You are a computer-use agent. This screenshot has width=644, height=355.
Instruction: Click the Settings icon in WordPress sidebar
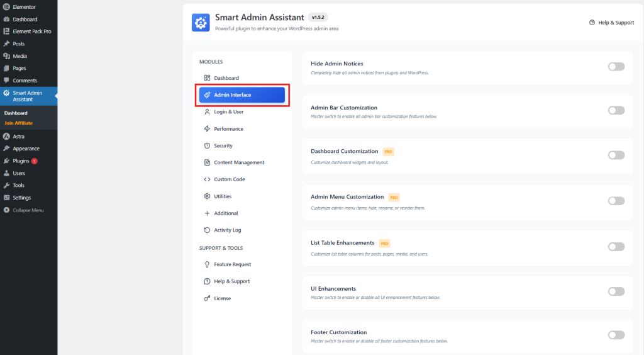pyautogui.click(x=6, y=198)
